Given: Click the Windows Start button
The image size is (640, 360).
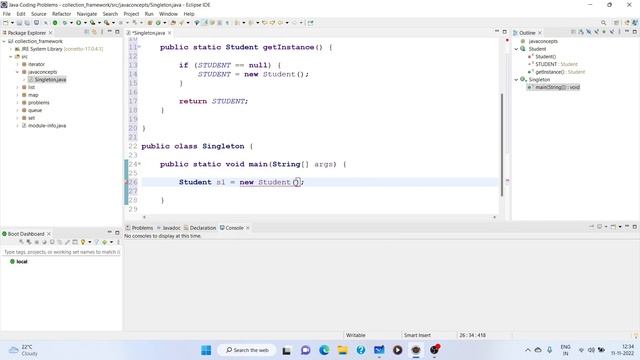Looking at the screenshot, I should point(206,350).
